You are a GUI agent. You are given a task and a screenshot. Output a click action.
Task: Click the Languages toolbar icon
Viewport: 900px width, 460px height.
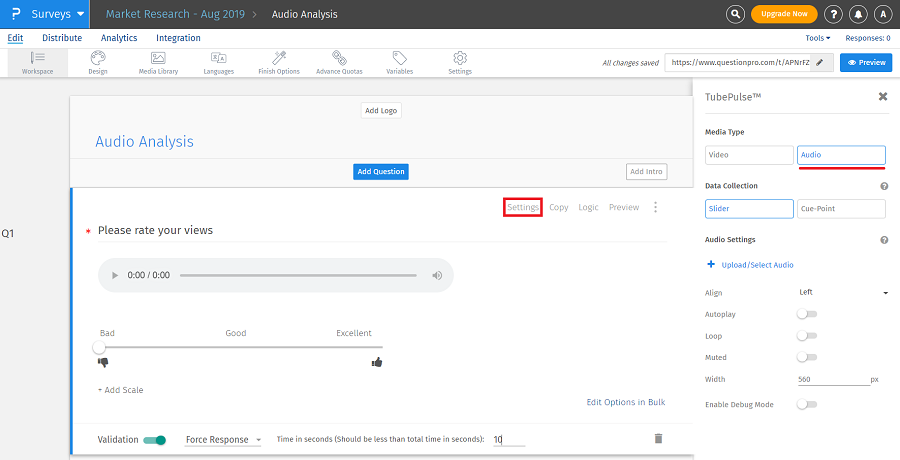[x=218, y=59]
